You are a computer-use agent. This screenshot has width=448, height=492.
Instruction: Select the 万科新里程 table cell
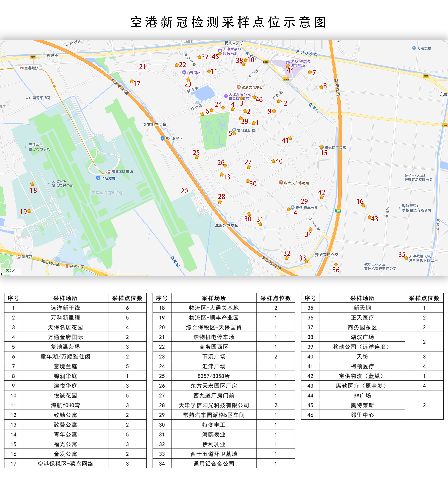click(x=65, y=317)
